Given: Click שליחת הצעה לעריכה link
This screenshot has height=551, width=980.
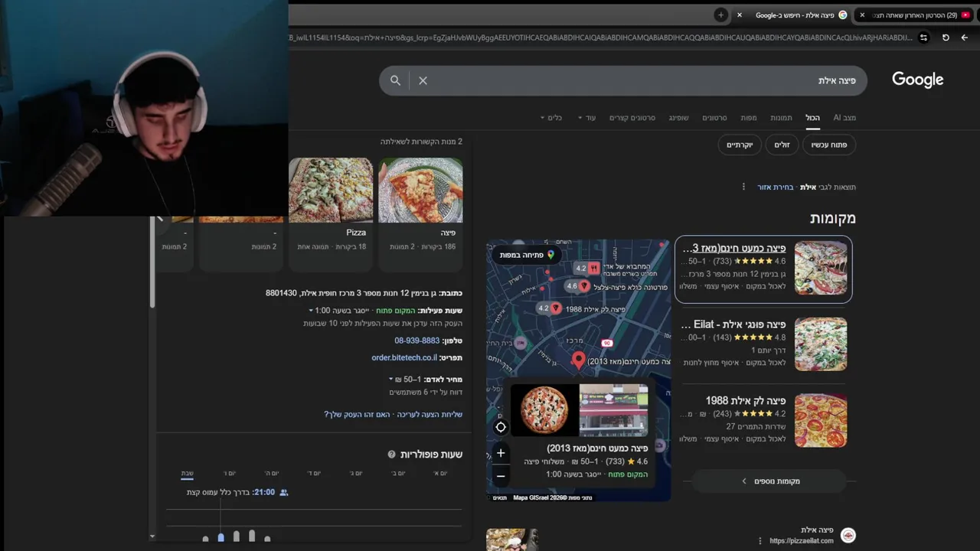Looking at the screenshot, I should coord(430,414).
